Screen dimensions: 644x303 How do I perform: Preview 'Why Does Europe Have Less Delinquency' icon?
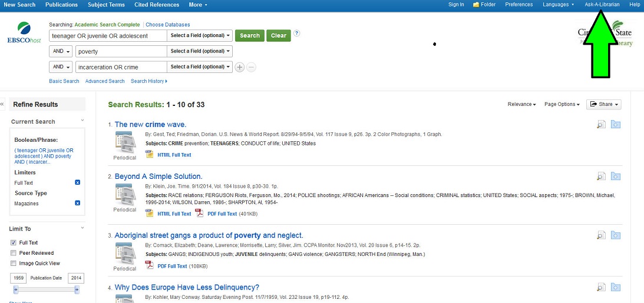coord(602,288)
